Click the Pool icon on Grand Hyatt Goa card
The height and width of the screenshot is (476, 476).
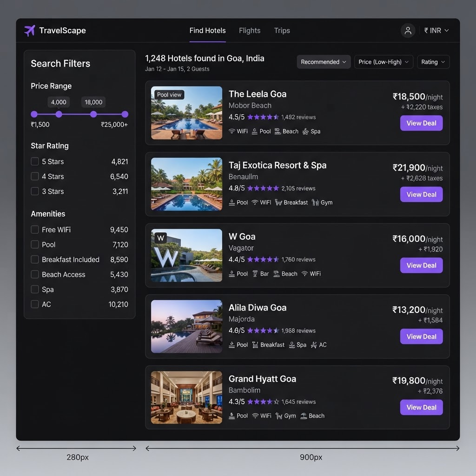coord(231,416)
